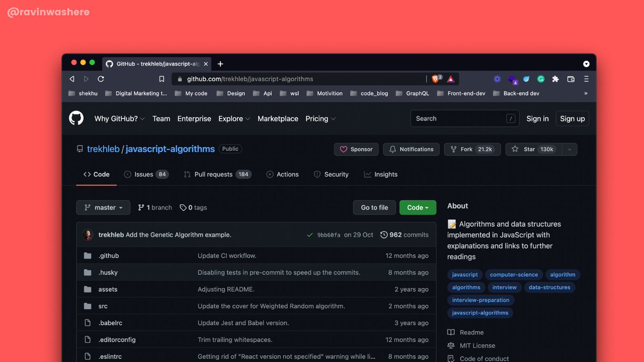Click the Sign up button
Viewport: 644px width, 362px height.
pyautogui.click(x=572, y=119)
